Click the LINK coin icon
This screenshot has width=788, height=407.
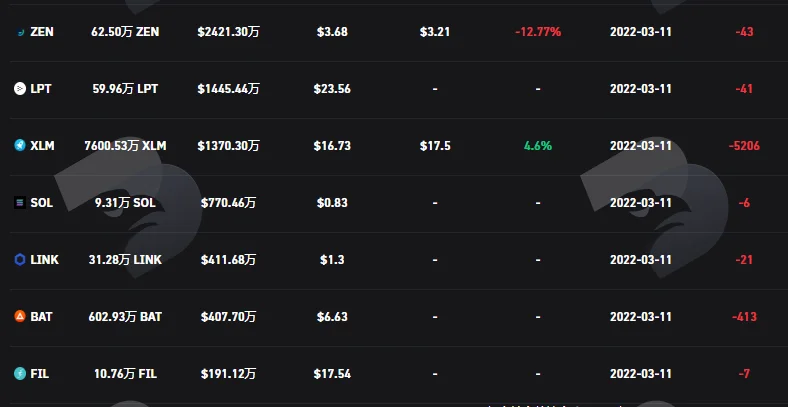pos(20,260)
